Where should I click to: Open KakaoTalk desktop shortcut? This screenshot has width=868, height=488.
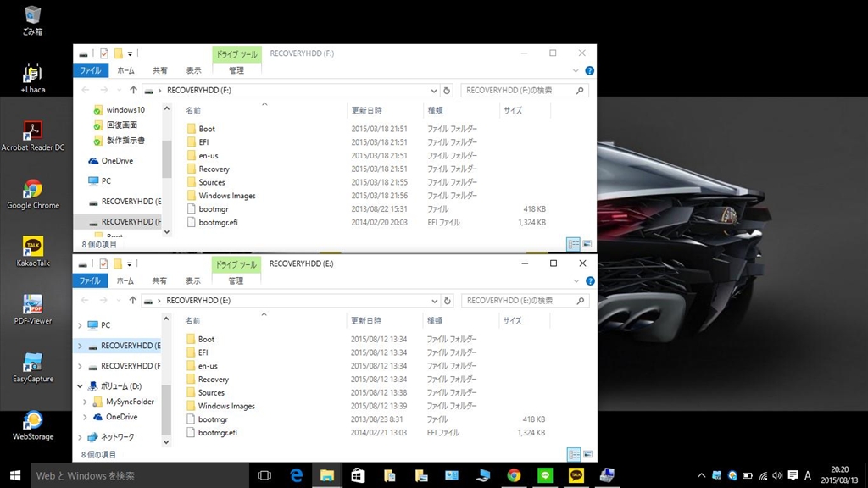coord(33,251)
